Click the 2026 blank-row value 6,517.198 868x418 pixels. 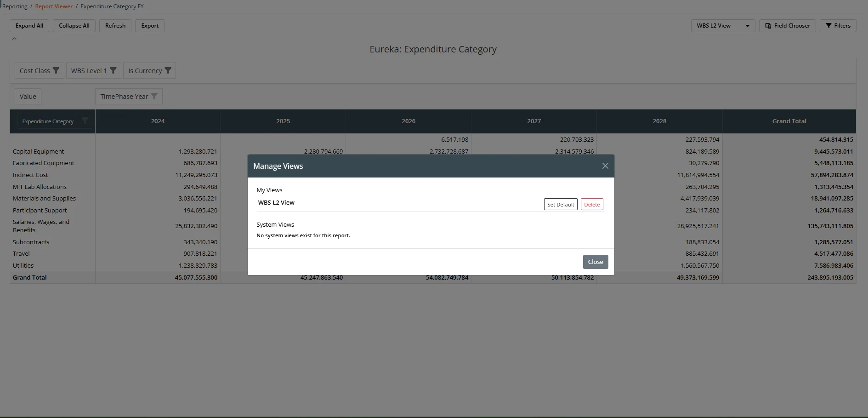(455, 139)
